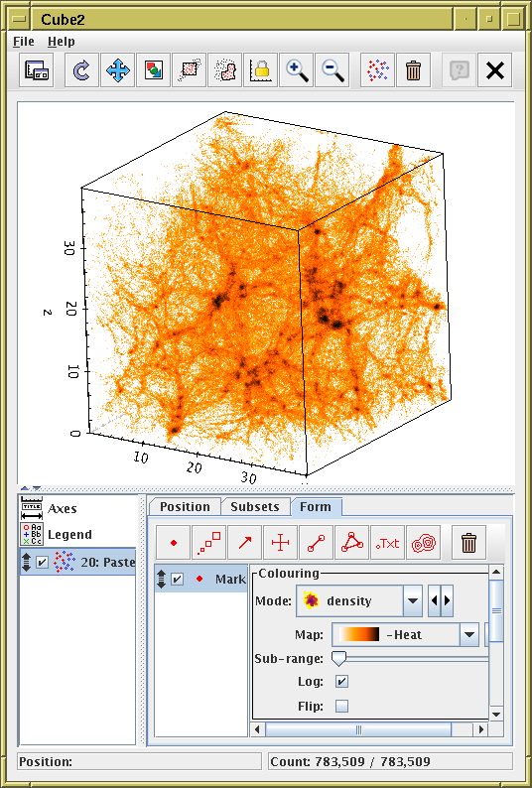Uncheck the 20: Paste layer visibility checkbox
Image resolution: width=532 pixels, height=788 pixels.
pyautogui.click(x=43, y=562)
